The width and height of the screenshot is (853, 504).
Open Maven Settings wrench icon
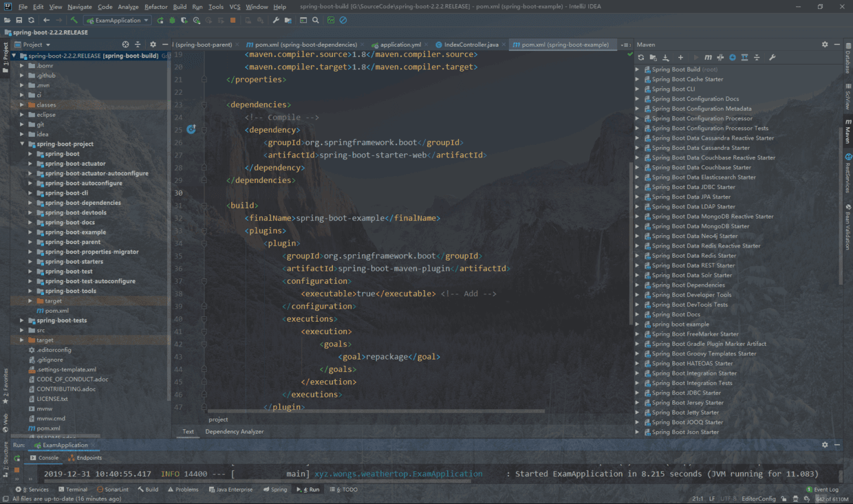[772, 58]
